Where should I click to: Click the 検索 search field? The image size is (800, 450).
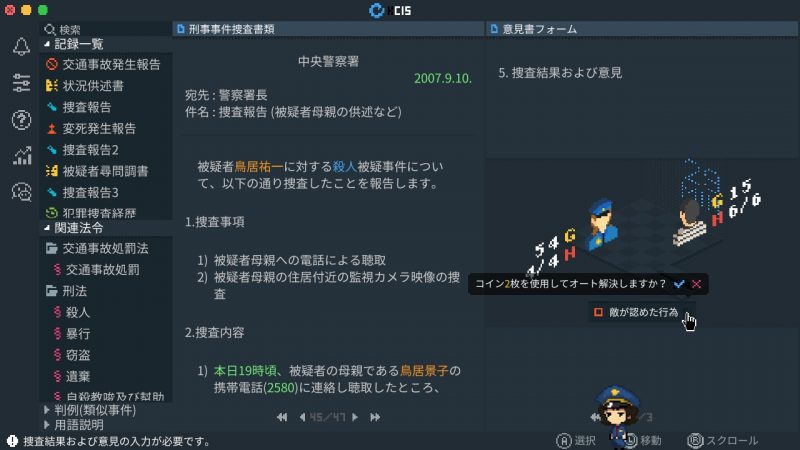coord(106,29)
